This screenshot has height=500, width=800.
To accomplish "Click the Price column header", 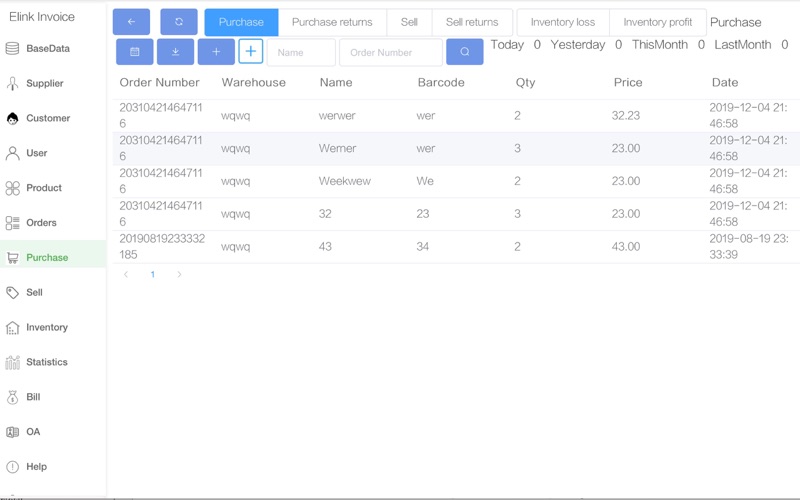I will (628, 83).
